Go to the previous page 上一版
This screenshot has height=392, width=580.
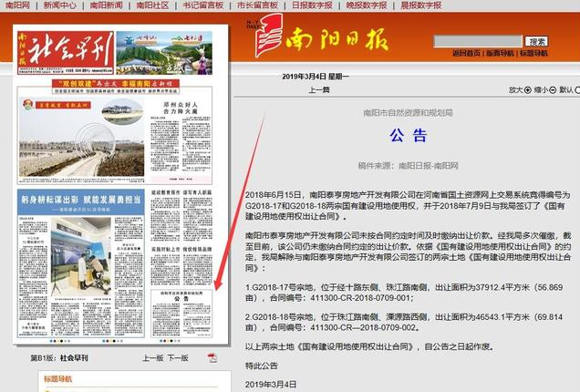coord(153,358)
